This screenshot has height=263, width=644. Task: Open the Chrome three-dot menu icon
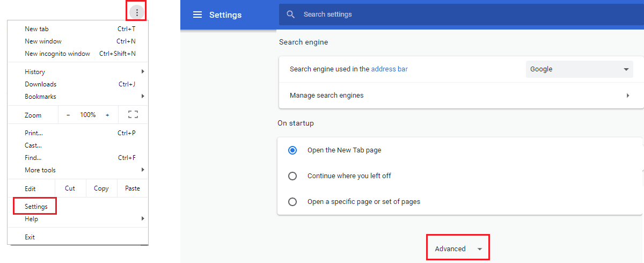[137, 12]
